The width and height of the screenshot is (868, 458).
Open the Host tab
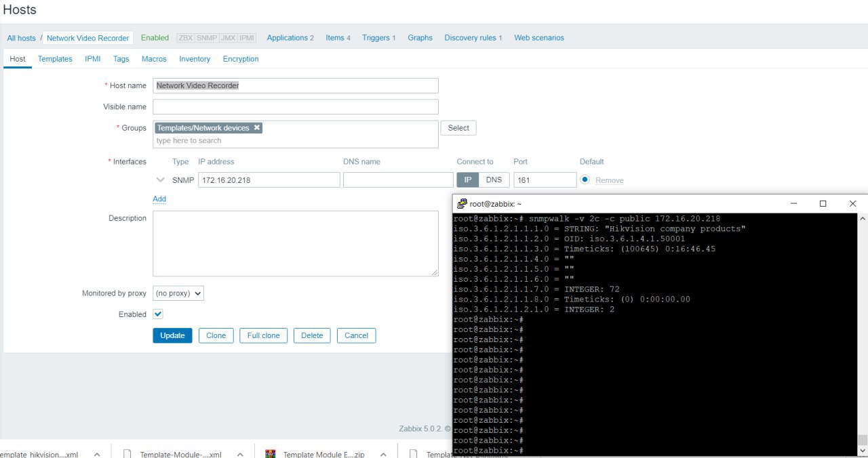click(18, 59)
